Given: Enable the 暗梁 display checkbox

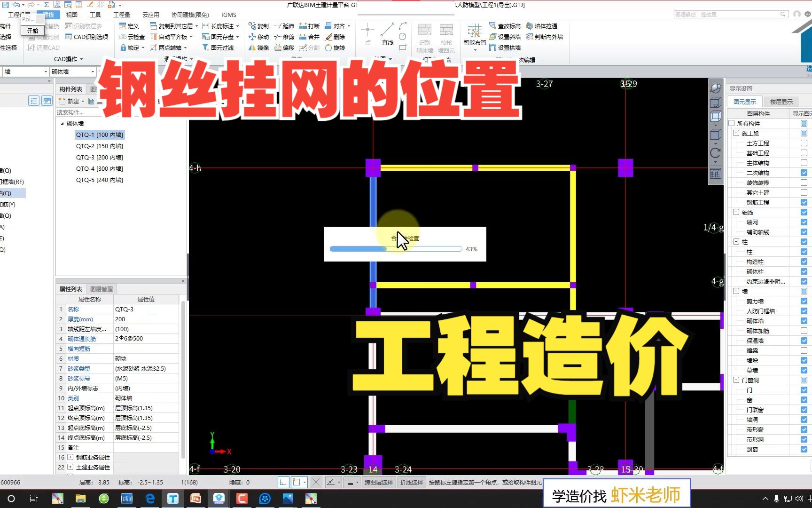Looking at the screenshot, I should point(804,350).
